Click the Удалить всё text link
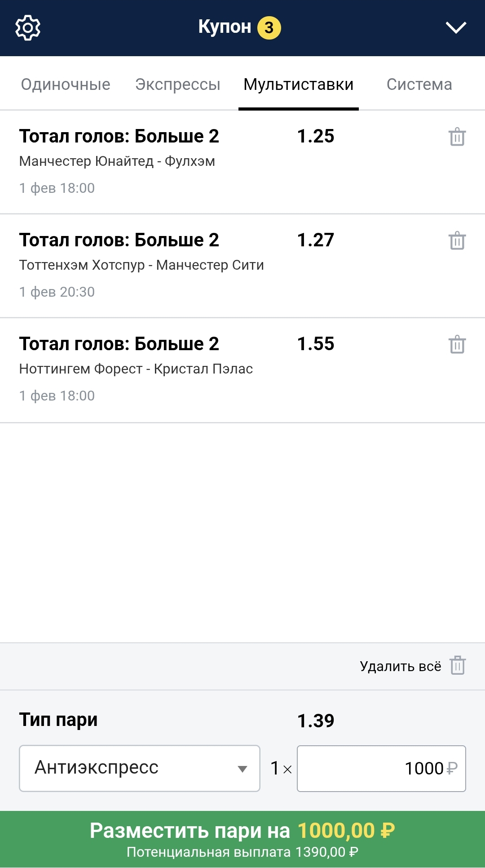Image resolution: width=485 pixels, height=868 pixels. (400, 666)
